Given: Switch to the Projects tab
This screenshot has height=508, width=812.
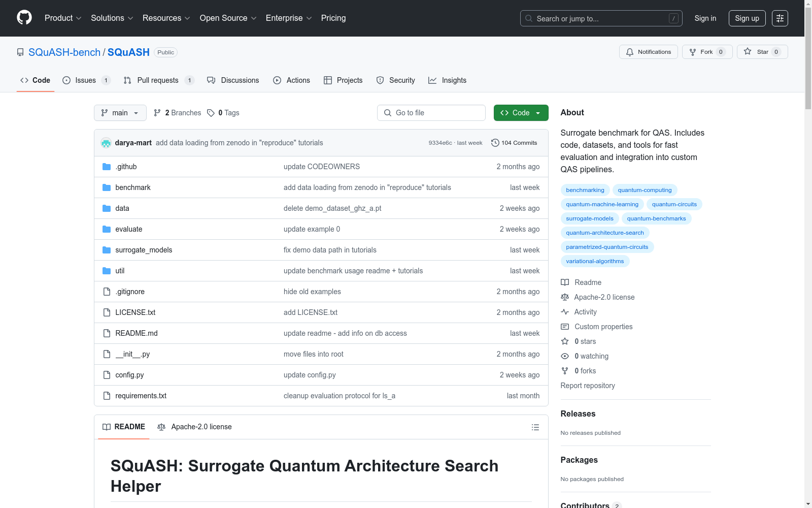Looking at the screenshot, I should (x=343, y=80).
